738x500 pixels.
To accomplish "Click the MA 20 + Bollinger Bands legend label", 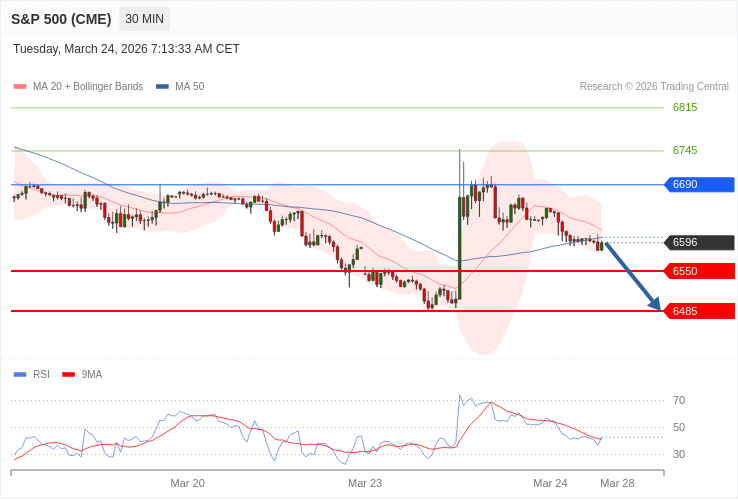I will coord(88,87).
